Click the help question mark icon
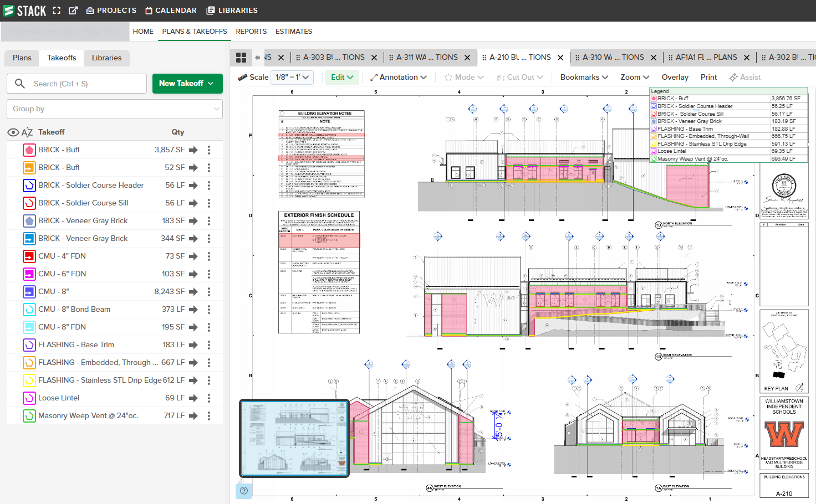816x504 pixels. (244, 490)
